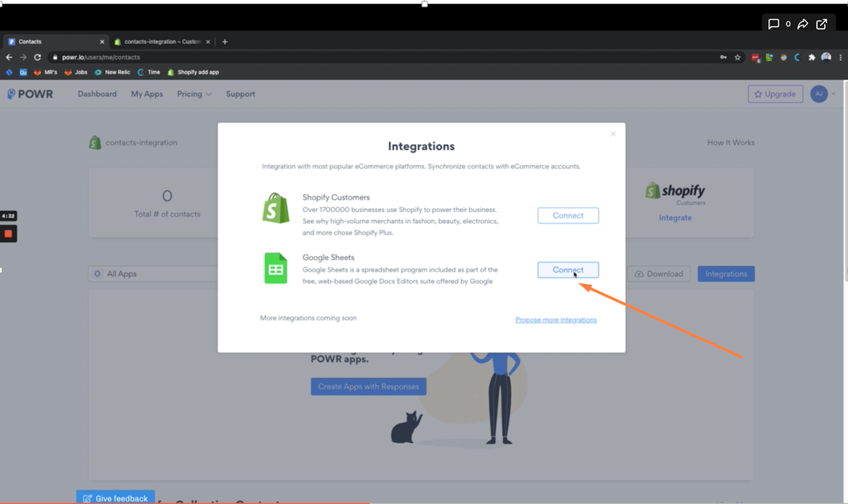Click the browser forward arrow
This screenshot has width=848, height=504.
pos(23,58)
